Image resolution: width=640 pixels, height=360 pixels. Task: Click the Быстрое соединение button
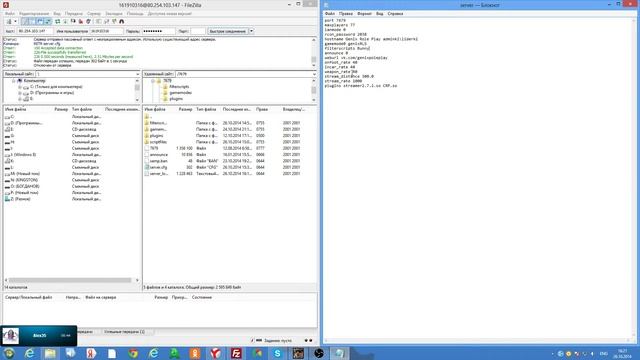click(228, 31)
